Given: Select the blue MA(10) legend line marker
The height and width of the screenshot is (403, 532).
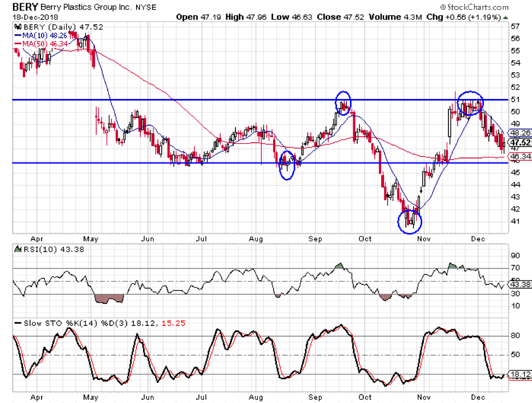Looking at the screenshot, I should (x=17, y=36).
